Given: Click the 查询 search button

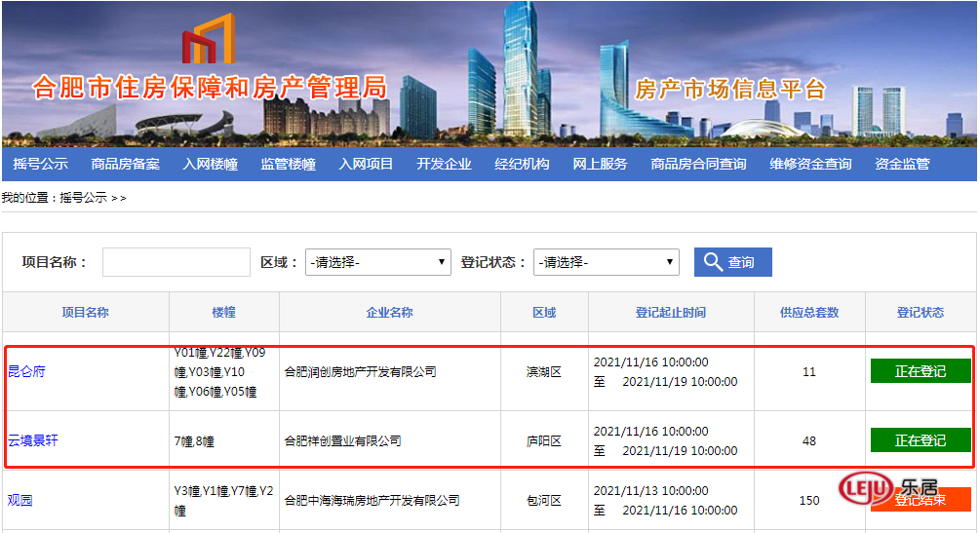Looking at the screenshot, I should point(733,262).
